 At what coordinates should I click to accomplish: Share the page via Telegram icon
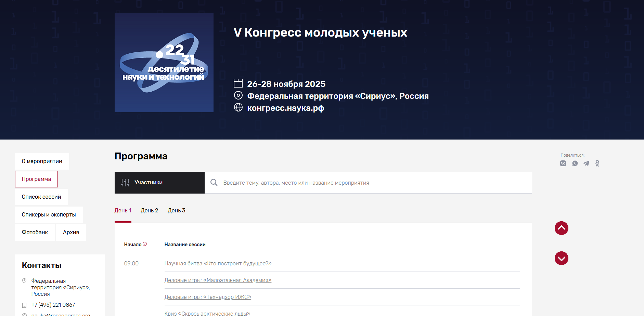pos(586,163)
